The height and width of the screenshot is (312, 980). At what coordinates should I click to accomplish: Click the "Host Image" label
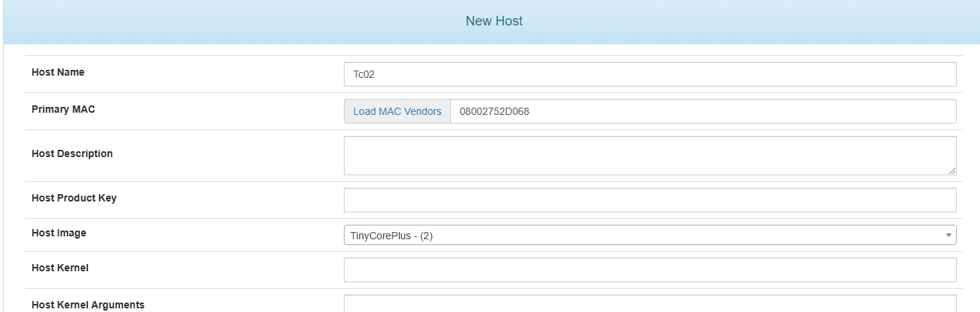[59, 233]
